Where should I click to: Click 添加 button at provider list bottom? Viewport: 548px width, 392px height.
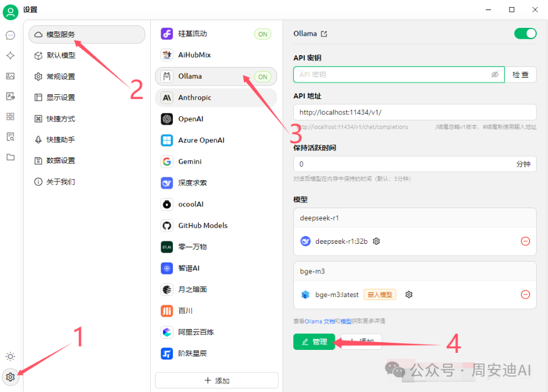click(217, 381)
